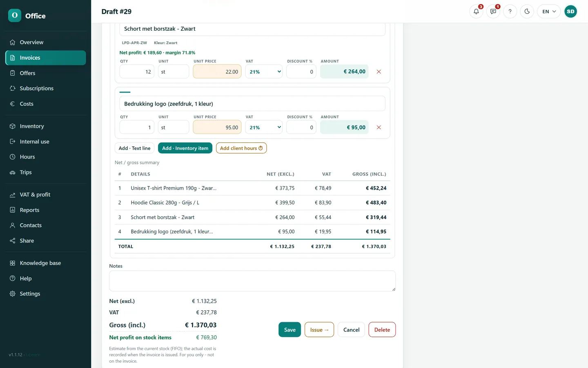Screen dimensions: 588x368
Task: Open the messages chat icon
Action: point(493,11)
